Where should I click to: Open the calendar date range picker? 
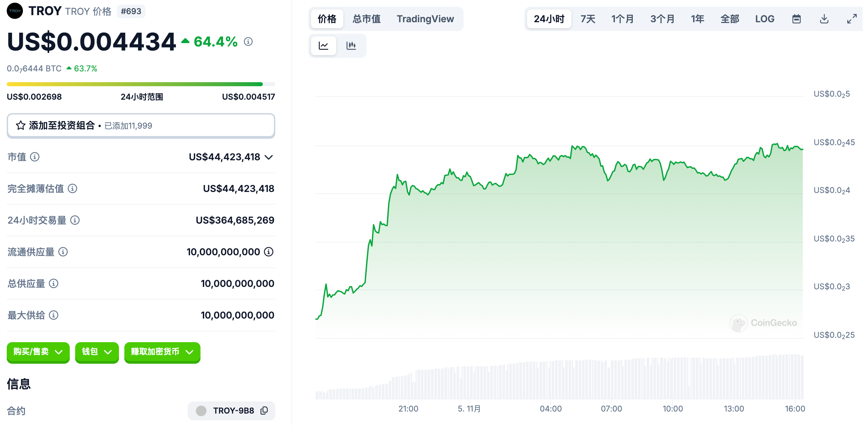pos(796,19)
